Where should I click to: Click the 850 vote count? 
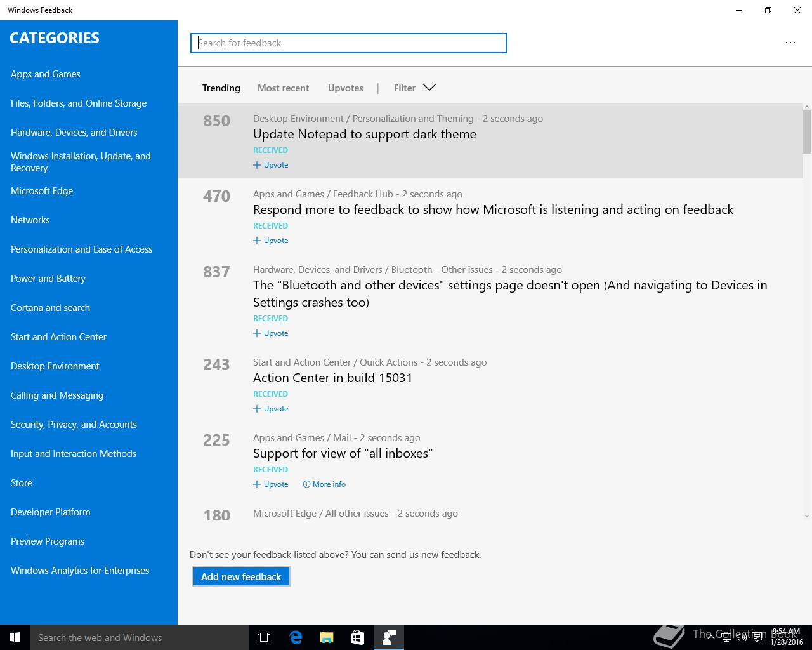pyautogui.click(x=216, y=121)
